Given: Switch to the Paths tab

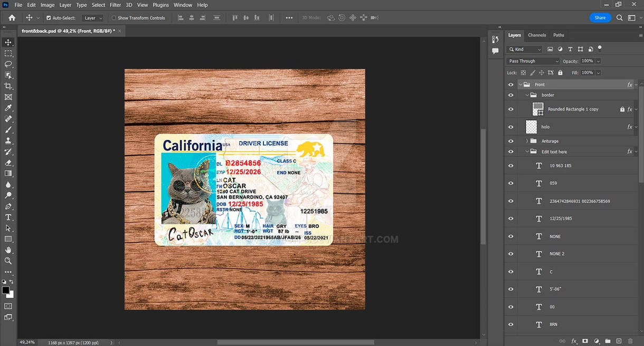Looking at the screenshot, I should click(x=558, y=35).
